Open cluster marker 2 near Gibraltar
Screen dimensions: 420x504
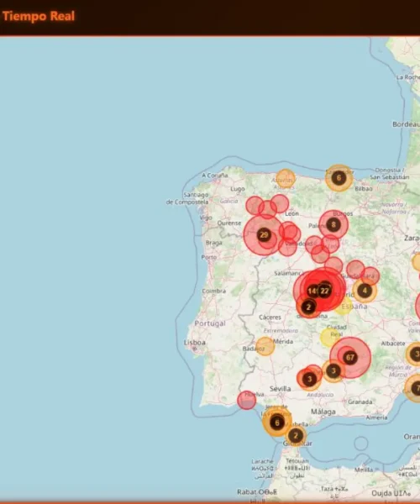pos(296,436)
